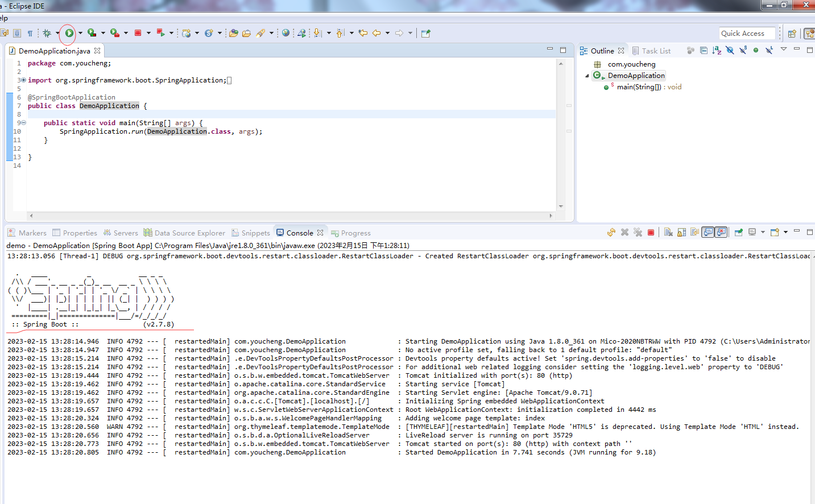Image resolution: width=815 pixels, height=504 pixels.
Task: Open the Relaunch dropdown arrow
Action: (171, 33)
